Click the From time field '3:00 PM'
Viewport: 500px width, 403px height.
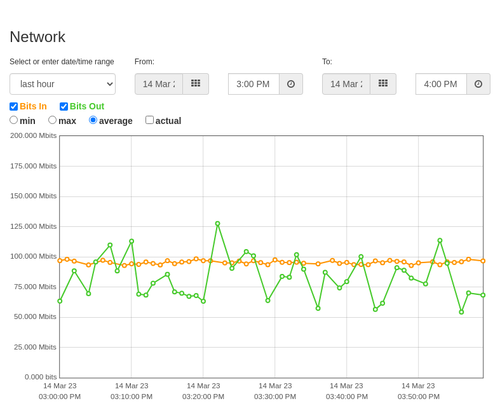[254, 84]
